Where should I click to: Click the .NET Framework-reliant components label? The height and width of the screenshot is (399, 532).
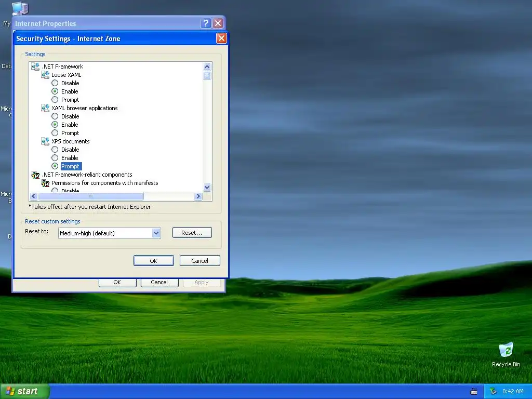click(87, 175)
